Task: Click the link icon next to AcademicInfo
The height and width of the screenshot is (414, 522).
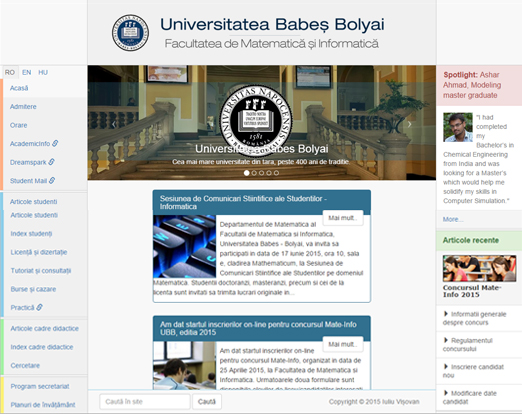Action: coord(55,143)
